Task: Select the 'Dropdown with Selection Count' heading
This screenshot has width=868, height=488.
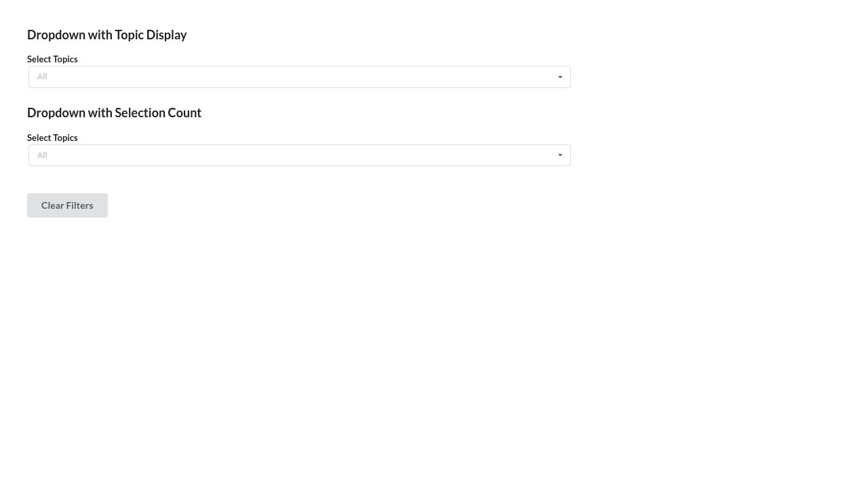Action: coord(114,113)
